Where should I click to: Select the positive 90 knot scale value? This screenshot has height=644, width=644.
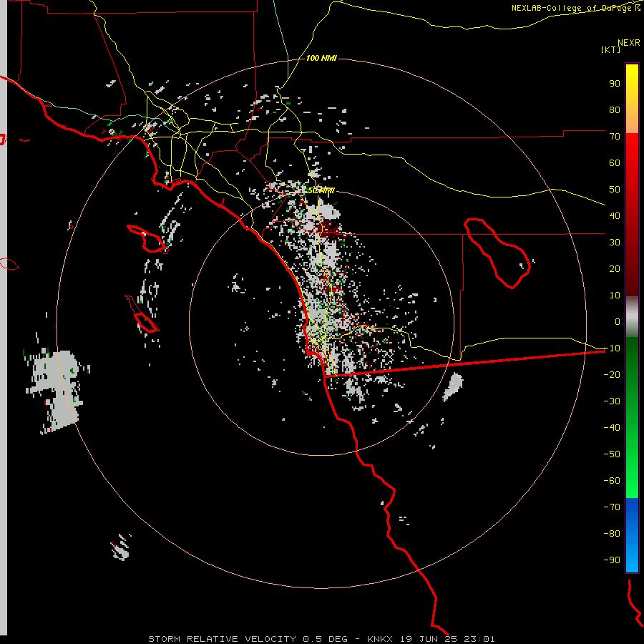(615, 84)
